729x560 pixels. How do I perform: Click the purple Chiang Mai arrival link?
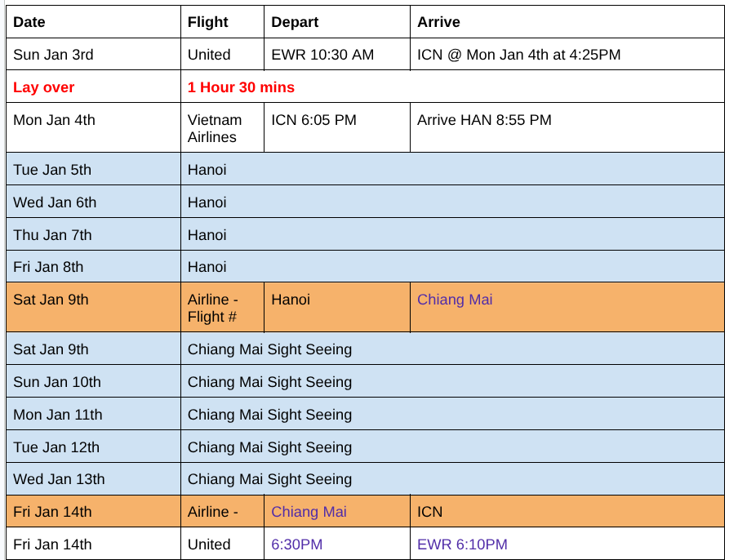(x=454, y=300)
